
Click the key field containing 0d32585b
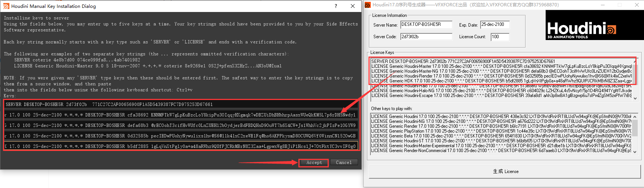coord(181,136)
